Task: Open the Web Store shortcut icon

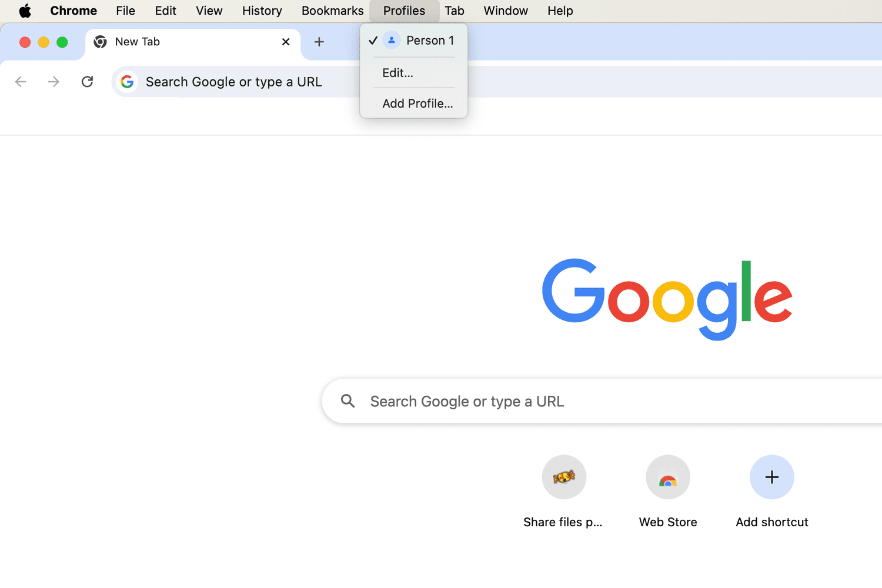Action: pos(667,477)
